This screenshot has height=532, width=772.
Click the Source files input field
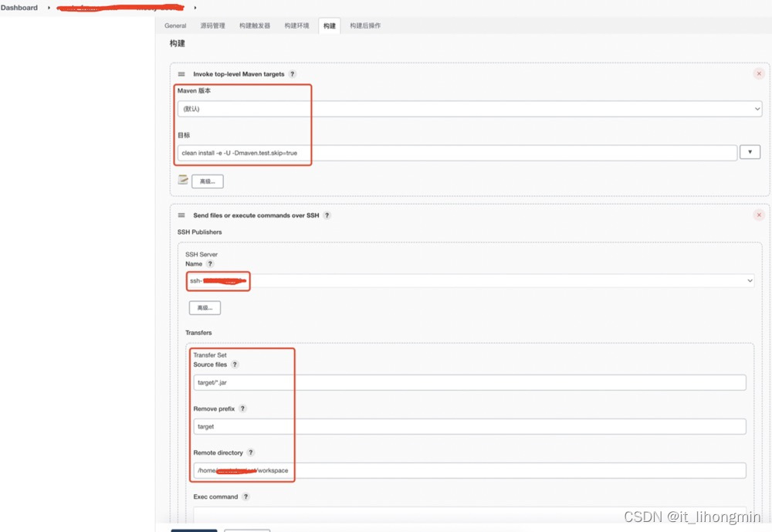[469, 382]
